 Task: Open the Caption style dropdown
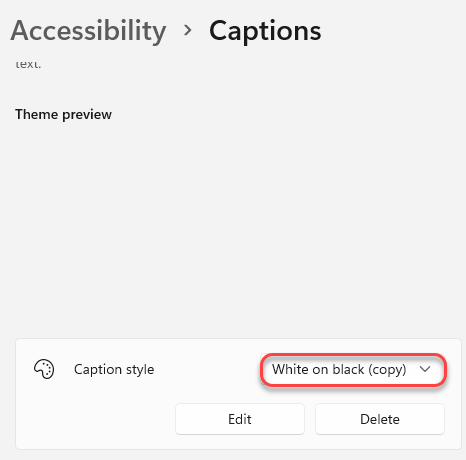click(353, 370)
